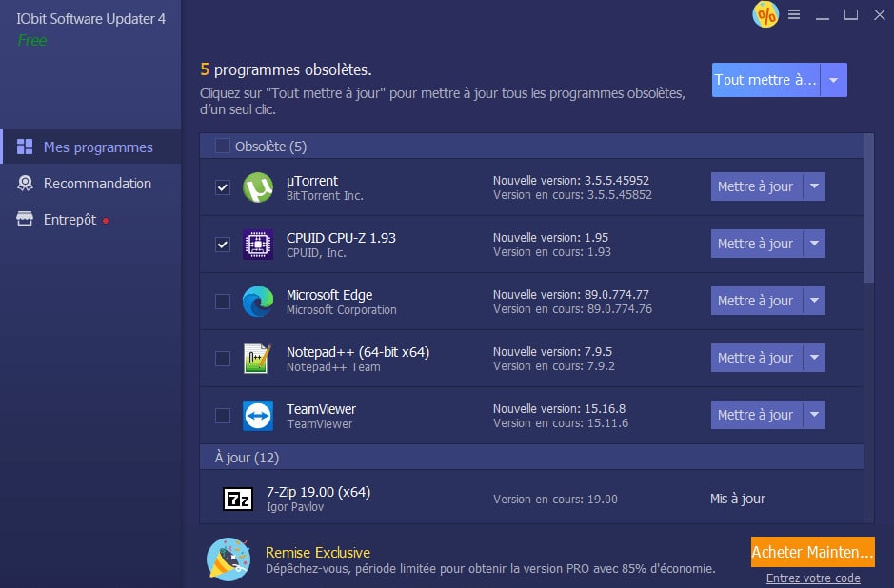
Task: Click the Microsoft Corporation publisher name
Action: pyautogui.click(x=341, y=309)
